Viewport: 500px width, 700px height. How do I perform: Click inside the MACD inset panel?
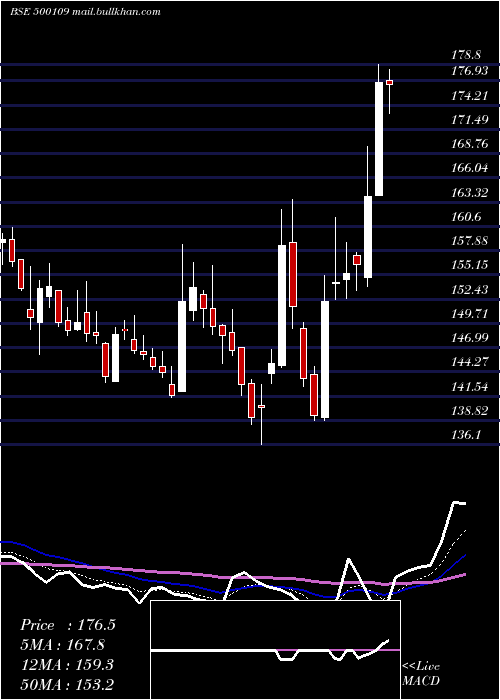pyautogui.click(x=275, y=650)
